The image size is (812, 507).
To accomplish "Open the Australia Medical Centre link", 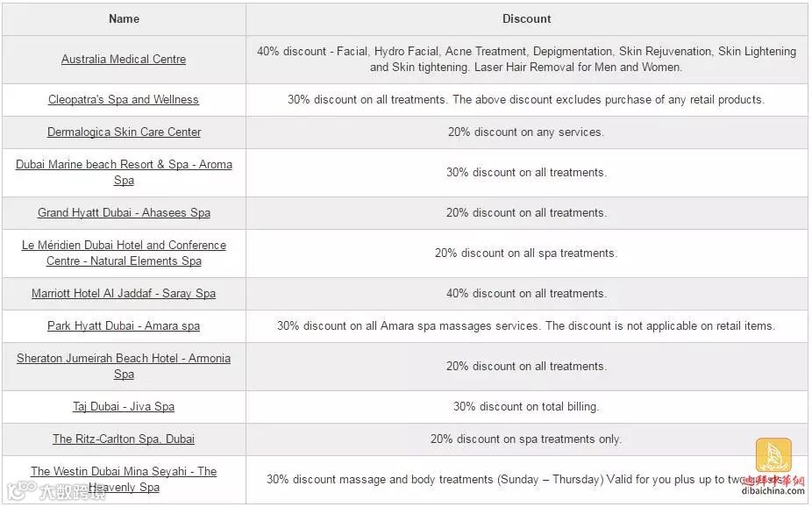I will point(124,60).
